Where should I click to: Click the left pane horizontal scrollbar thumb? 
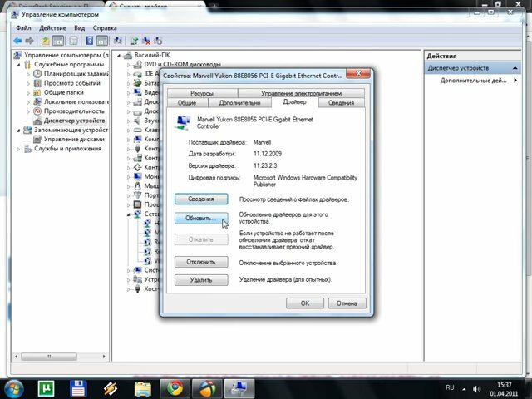point(49,357)
